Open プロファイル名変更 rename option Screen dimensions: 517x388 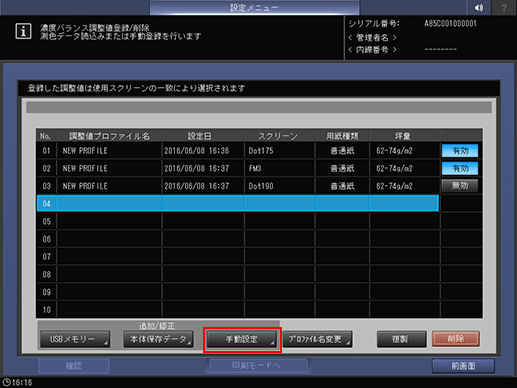(317, 339)
